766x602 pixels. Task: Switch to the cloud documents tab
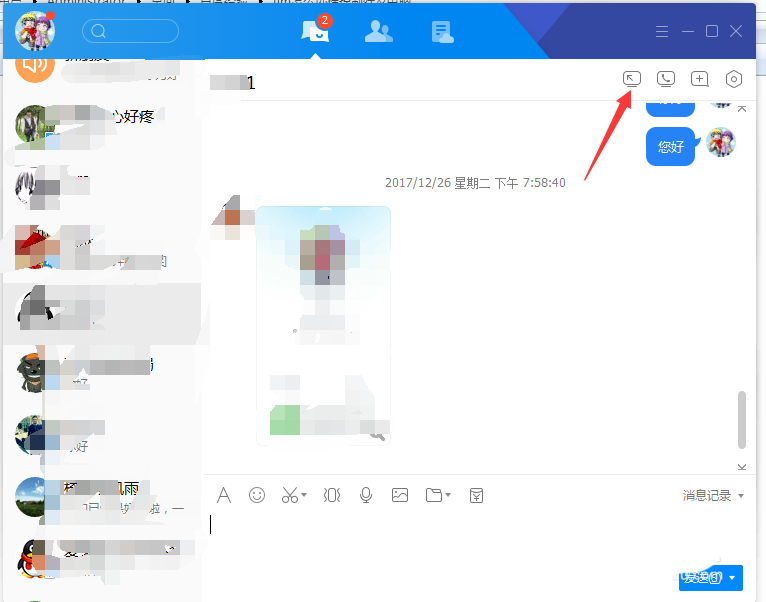pos(443,32)
